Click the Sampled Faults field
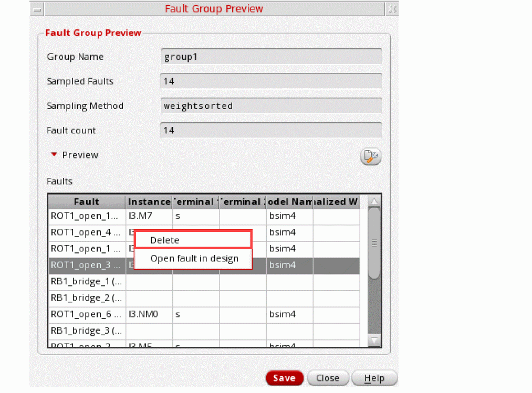Viewport: 532px width, 393px height. point(271,81)
